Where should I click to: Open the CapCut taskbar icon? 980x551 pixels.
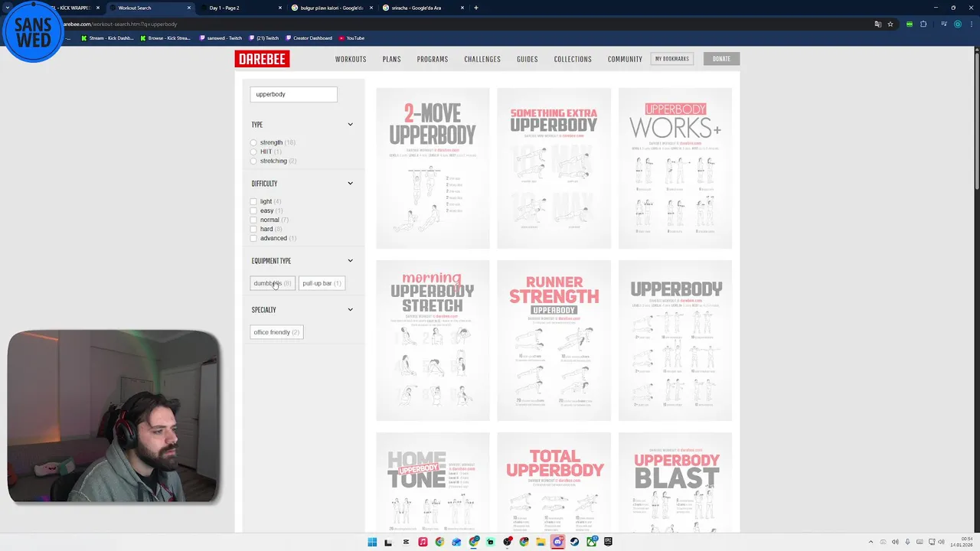click(406, 542)
